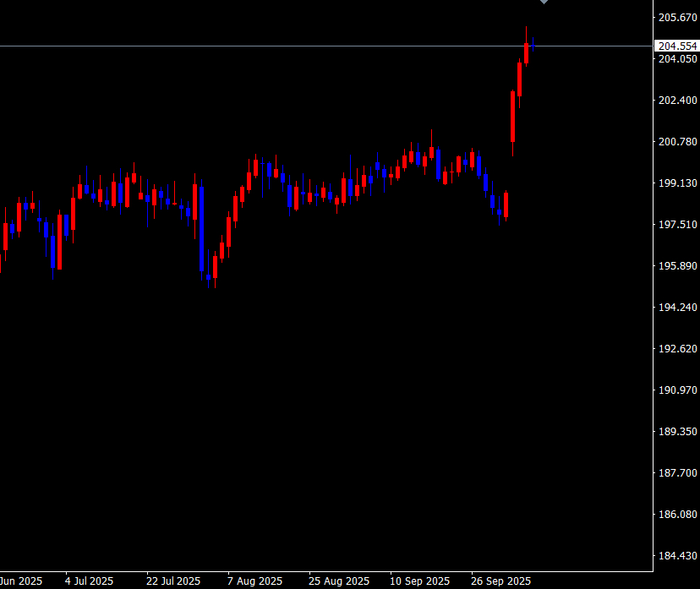
Task: Click the 199.130 price scale label
Action: point(678,183)
